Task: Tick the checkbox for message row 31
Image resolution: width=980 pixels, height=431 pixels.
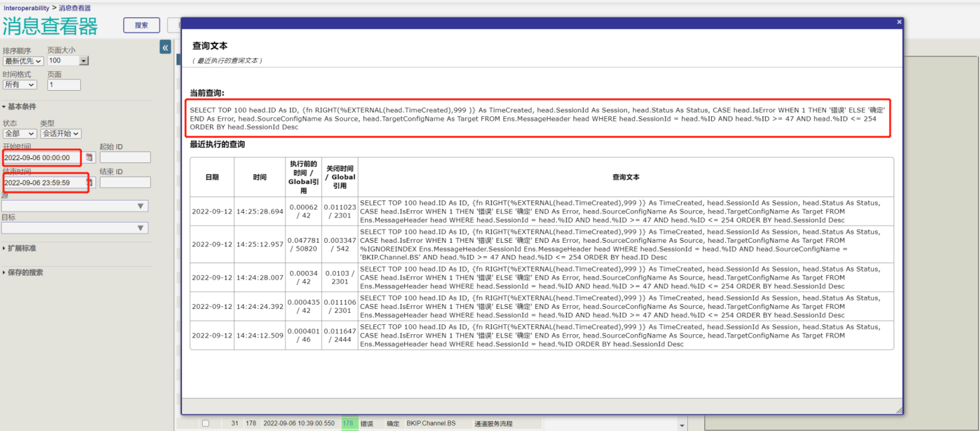Action: (x=206, y=423)
